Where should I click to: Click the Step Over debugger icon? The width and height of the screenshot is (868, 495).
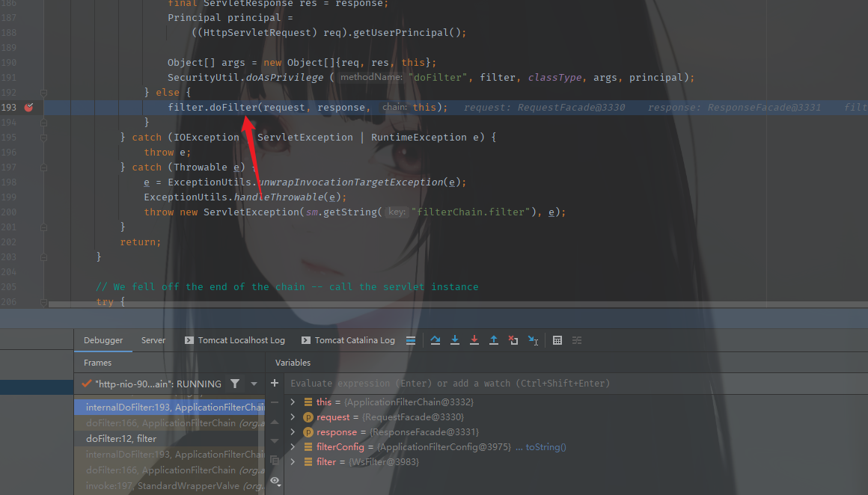(435, 340)
